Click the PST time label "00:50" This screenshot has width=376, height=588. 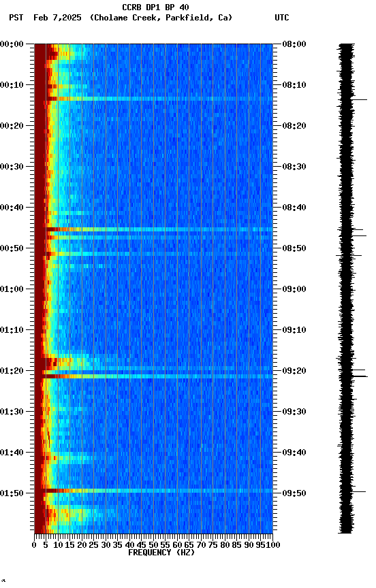12,248
